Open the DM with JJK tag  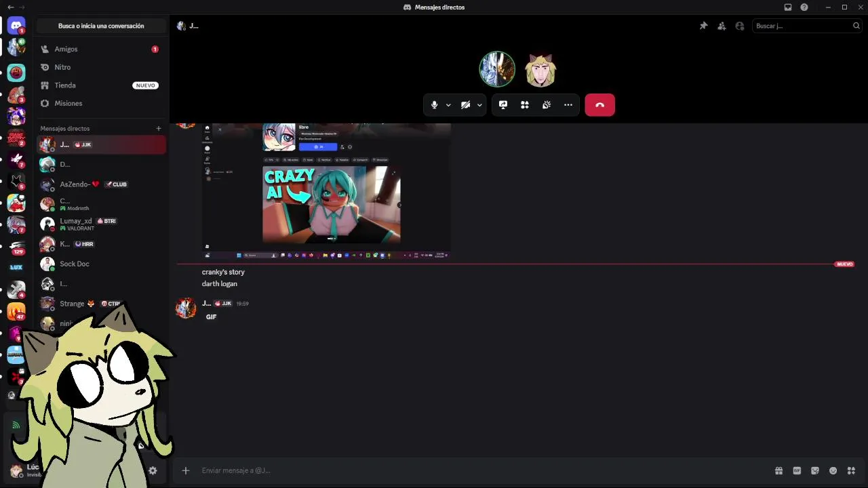point(100,144)
